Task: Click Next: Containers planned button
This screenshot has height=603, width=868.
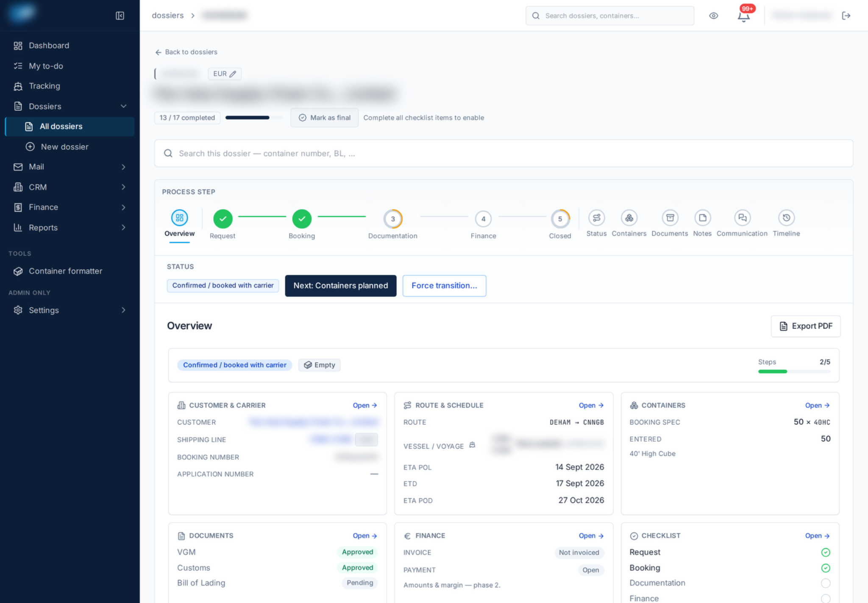Action: 340,286
